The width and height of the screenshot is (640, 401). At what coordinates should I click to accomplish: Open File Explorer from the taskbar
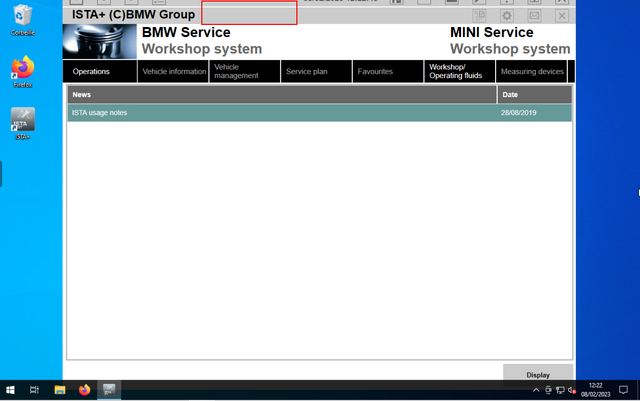click(x=60, y=390)
